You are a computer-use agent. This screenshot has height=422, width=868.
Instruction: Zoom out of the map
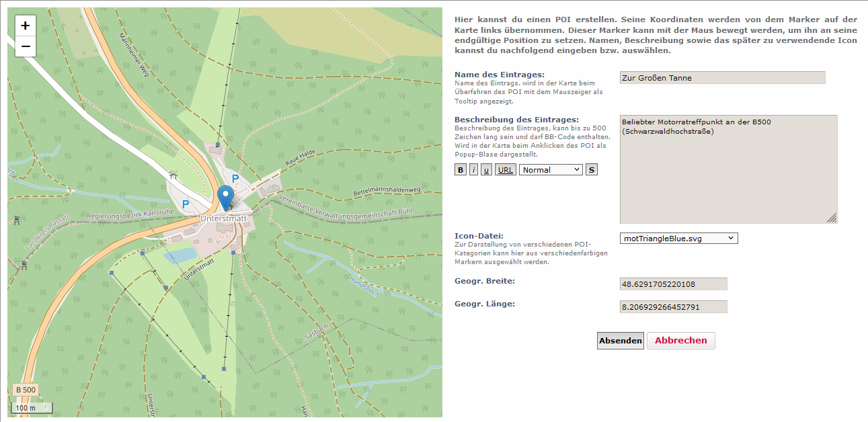[x=26, y=46]
